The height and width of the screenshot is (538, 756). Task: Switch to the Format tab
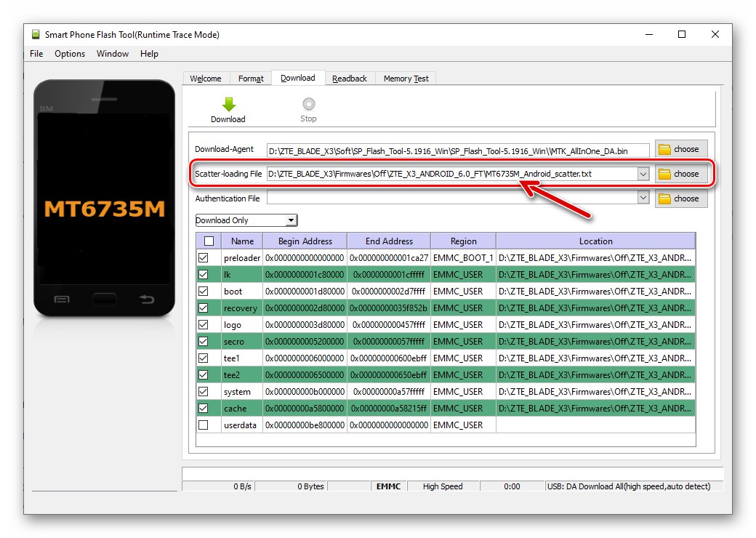[251, 78]
